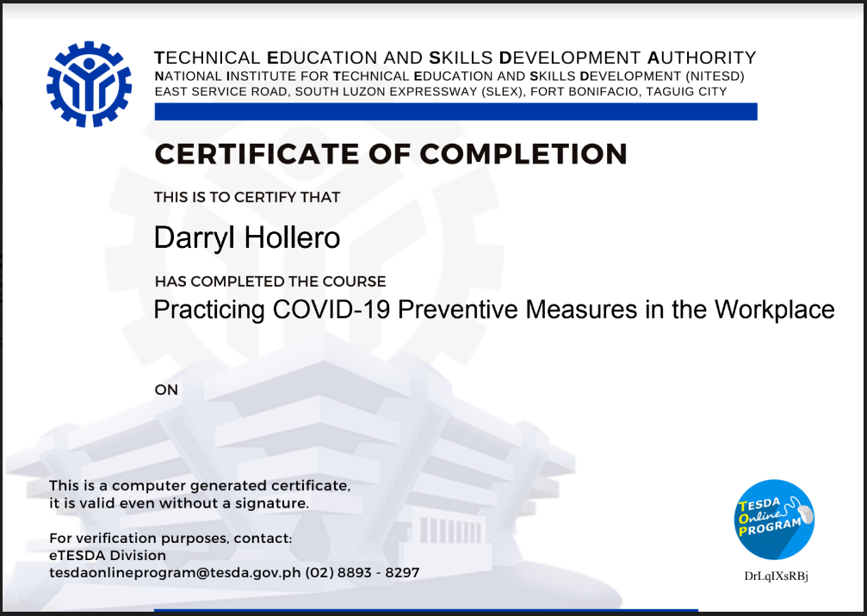Click the mouse graphic on the TOP badge
This screenshot has height=616, width=867.
[805, 514]
